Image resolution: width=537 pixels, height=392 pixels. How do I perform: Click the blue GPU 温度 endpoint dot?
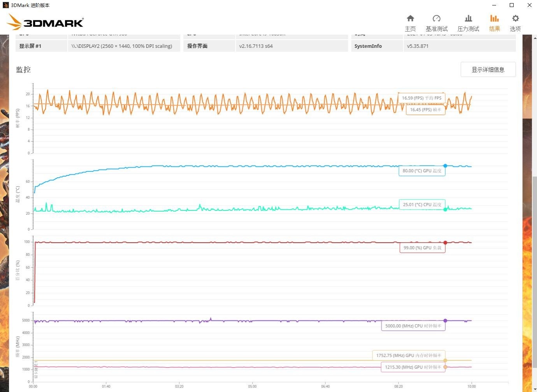click(445, 165)
